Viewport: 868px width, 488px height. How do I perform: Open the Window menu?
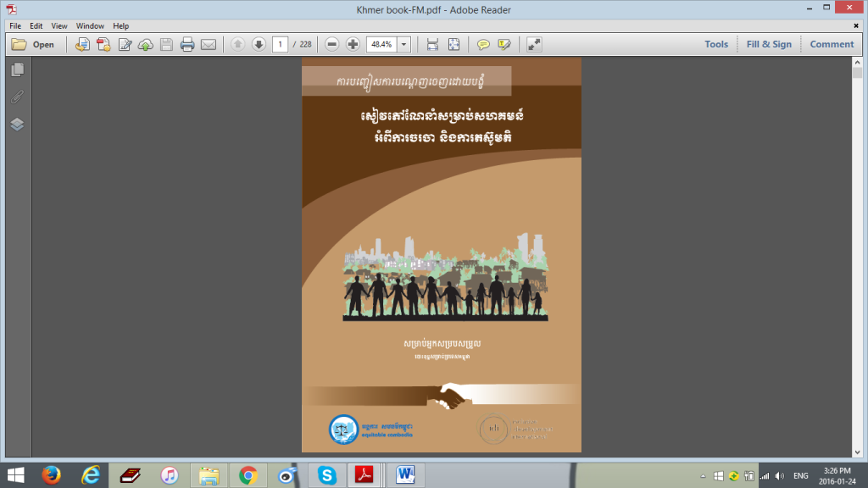point(90,26)
